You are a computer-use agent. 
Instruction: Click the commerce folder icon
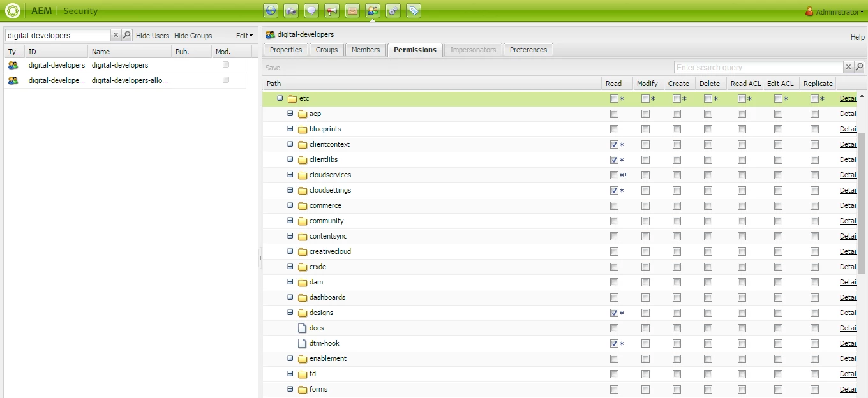tap(303, 206)
